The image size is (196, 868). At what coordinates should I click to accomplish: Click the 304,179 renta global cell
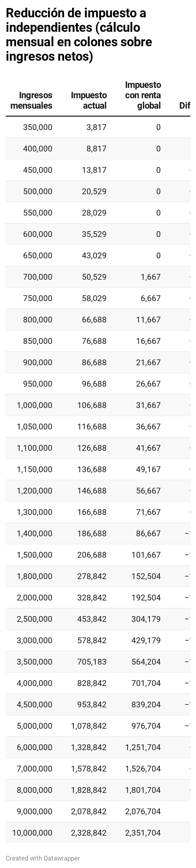146,619
